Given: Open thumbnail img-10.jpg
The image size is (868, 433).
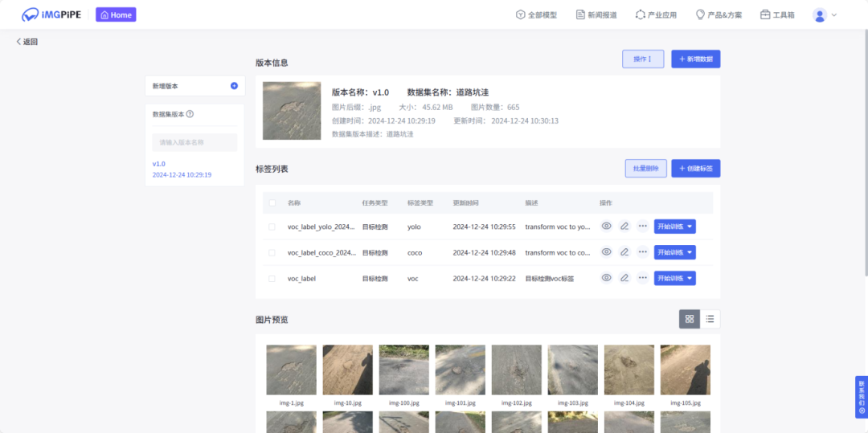Looking at the screenshot, I should (348, 370).
